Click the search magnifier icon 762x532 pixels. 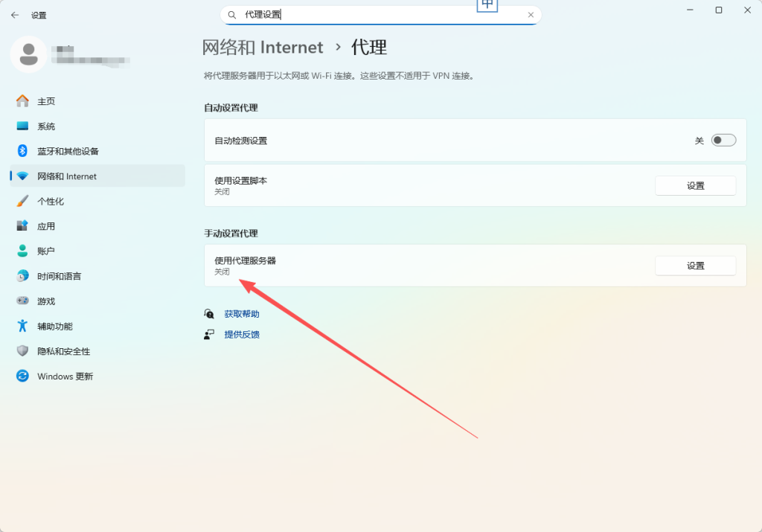tap(232, 15)
